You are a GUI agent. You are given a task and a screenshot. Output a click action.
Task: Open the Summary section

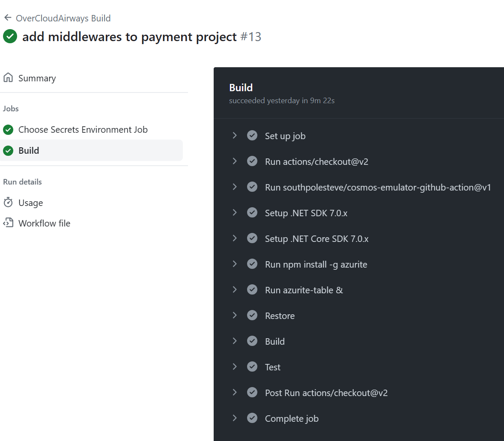[37, 77]
